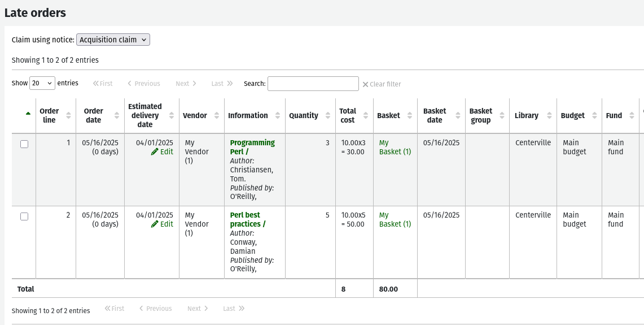Open the Claim using notice dropdown
This screenshot has width=644, height=325.
(x=113, y=40)
